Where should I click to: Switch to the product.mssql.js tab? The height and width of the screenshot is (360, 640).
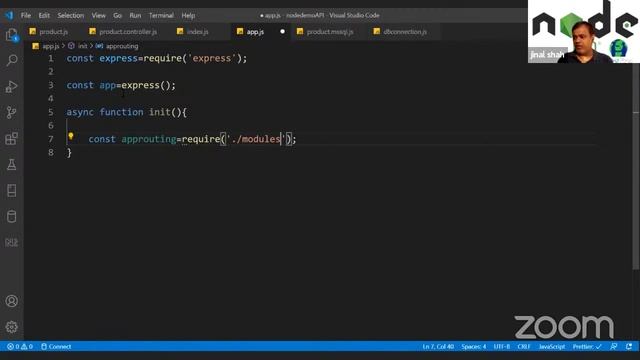pos(329,31)
